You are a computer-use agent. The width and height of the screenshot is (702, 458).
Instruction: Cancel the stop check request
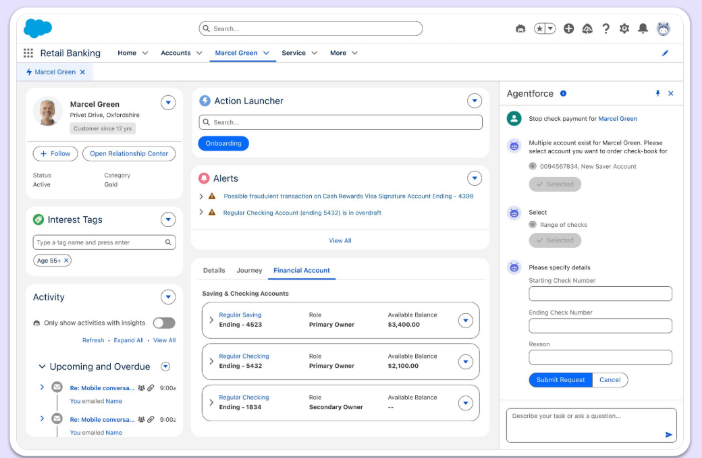[610, 380]
